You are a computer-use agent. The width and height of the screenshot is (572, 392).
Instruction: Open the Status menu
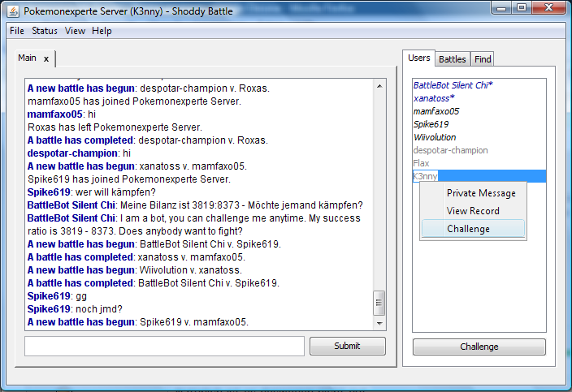45,31
